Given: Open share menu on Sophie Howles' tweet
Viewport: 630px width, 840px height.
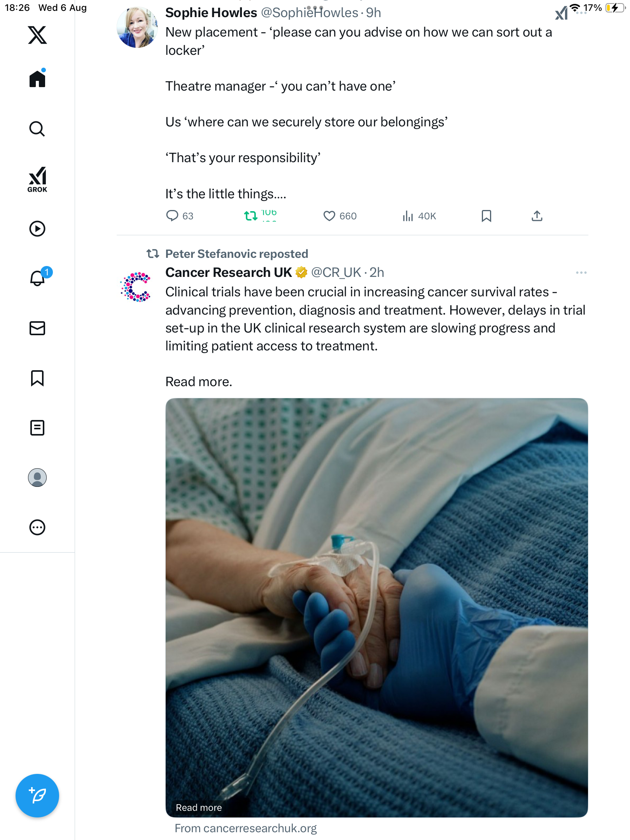Looking at the screenshot, I should coord(537,216).
